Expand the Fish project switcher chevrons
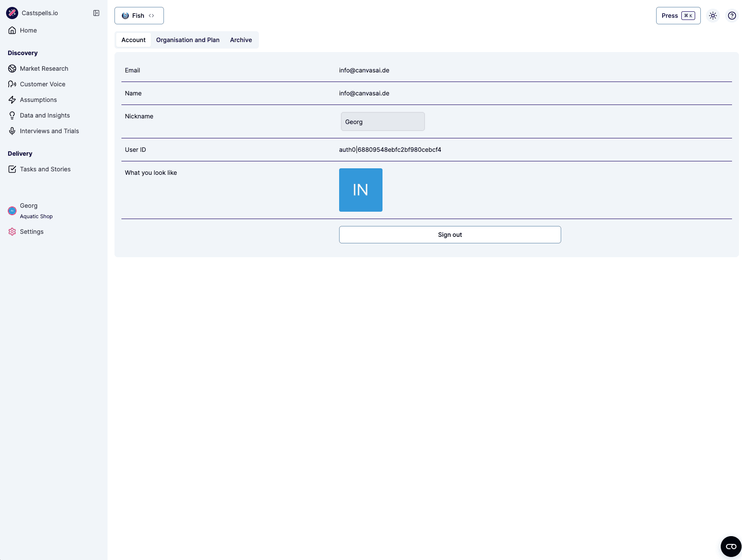Image resolution: width=742 pixels, height=560 pixels. click(x=152, y=15)
